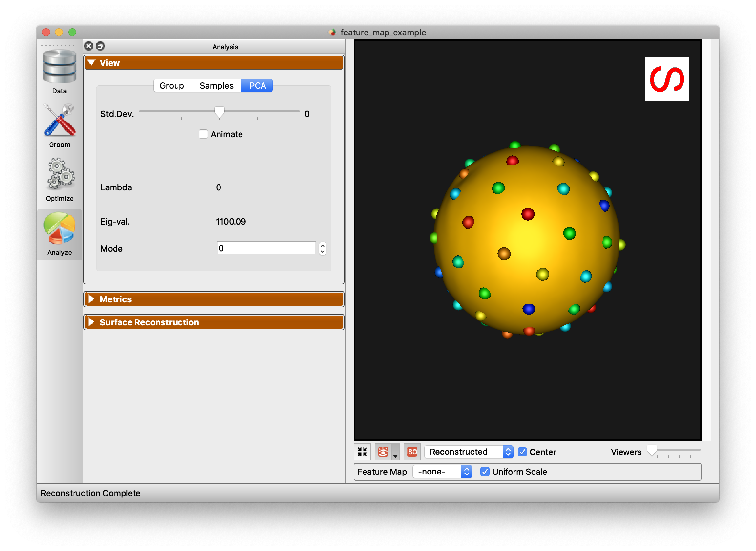The height and width of the screenshot is (551, 756).
Task: Float the Analysis panel with undock icon
Action: coord(100,46)
